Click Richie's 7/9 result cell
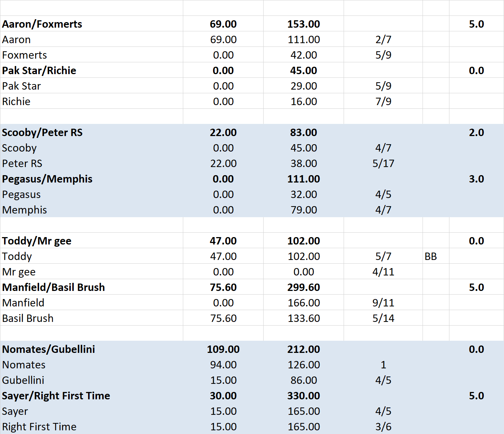The height and width of the screenshot is (434, 504). (x=383, y=101)
